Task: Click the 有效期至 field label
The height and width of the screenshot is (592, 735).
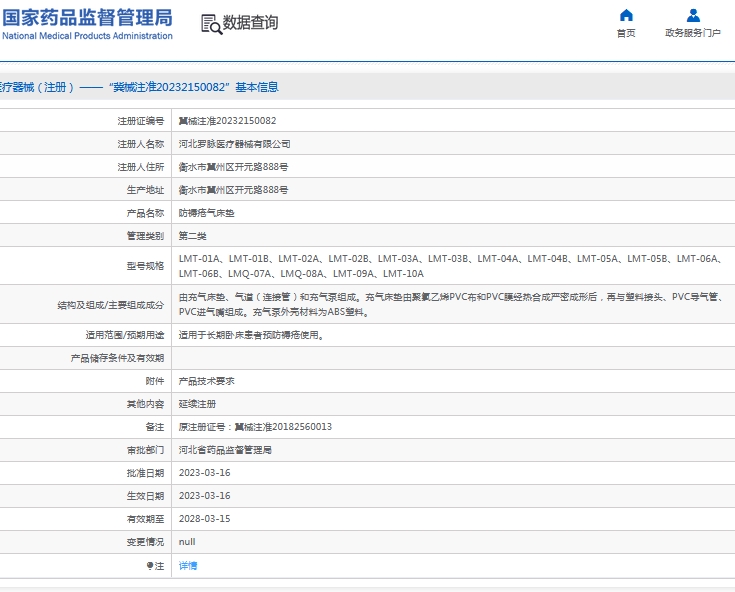Action: point(145,519)
